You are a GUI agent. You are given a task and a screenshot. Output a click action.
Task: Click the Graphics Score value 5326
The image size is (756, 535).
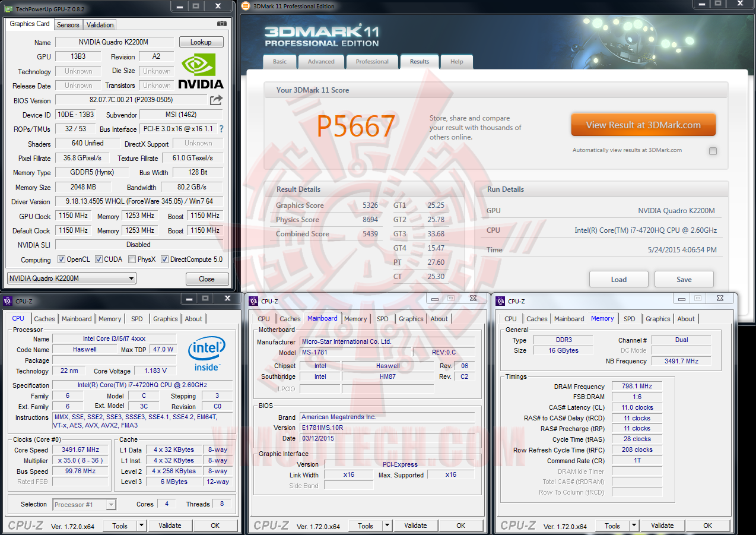pyautogui.click(x=370, y=205)
